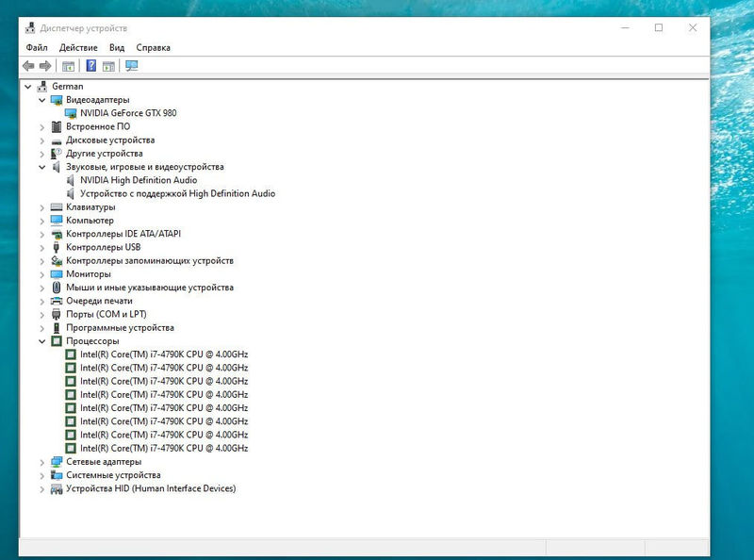Click Контроллеры запоминающих устройств icon

coord(57,261)
